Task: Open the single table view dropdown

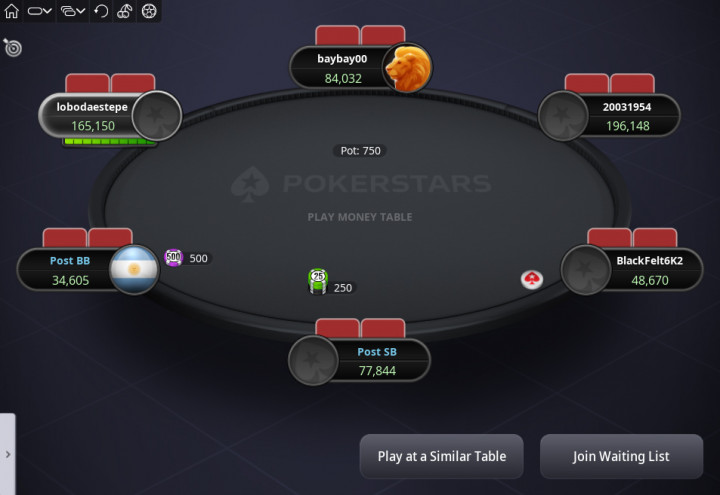Action: (x=39, y=11)
